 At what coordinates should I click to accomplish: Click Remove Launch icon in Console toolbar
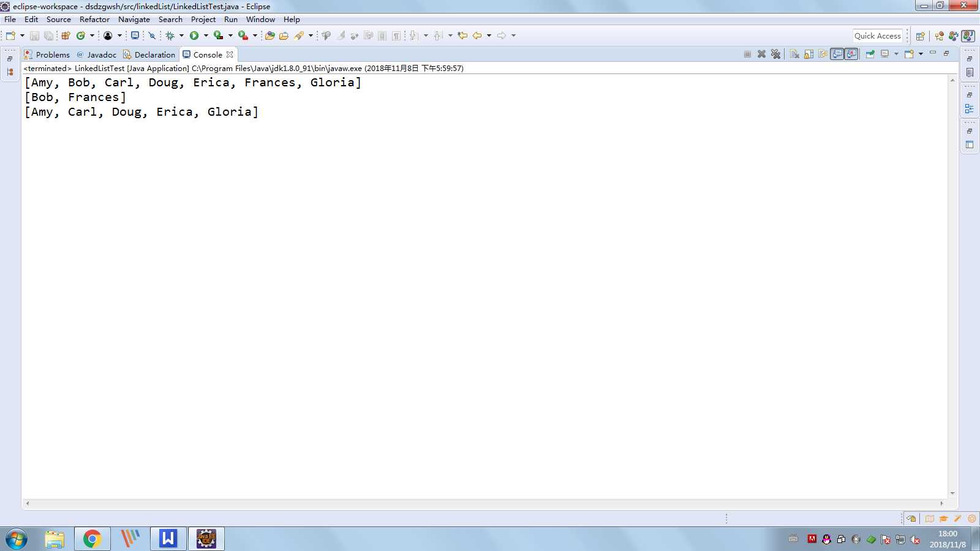tap(761, 54)
